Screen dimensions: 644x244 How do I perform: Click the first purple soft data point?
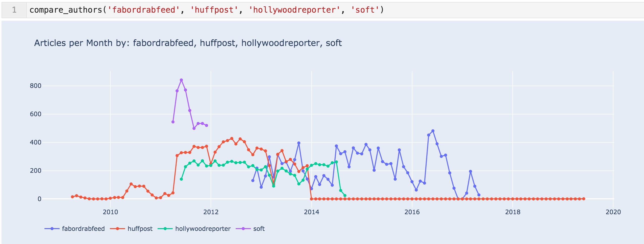click(x=173, y=122)
